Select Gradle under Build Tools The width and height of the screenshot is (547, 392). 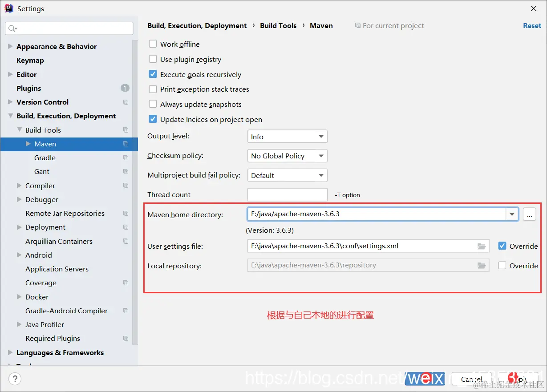(x=45, y=158)
